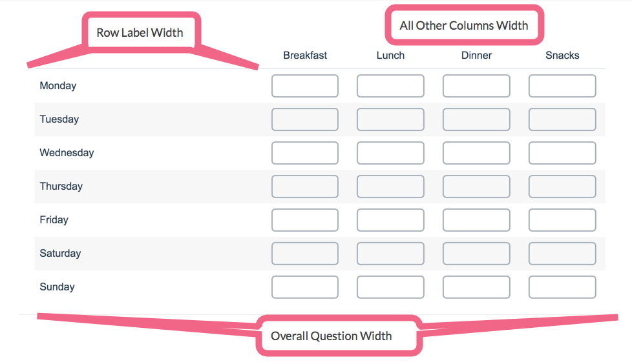The height and width of the screenshot is (364, 632).
Task: Click the Monday Lunch input field
Action: click(390, 86)
